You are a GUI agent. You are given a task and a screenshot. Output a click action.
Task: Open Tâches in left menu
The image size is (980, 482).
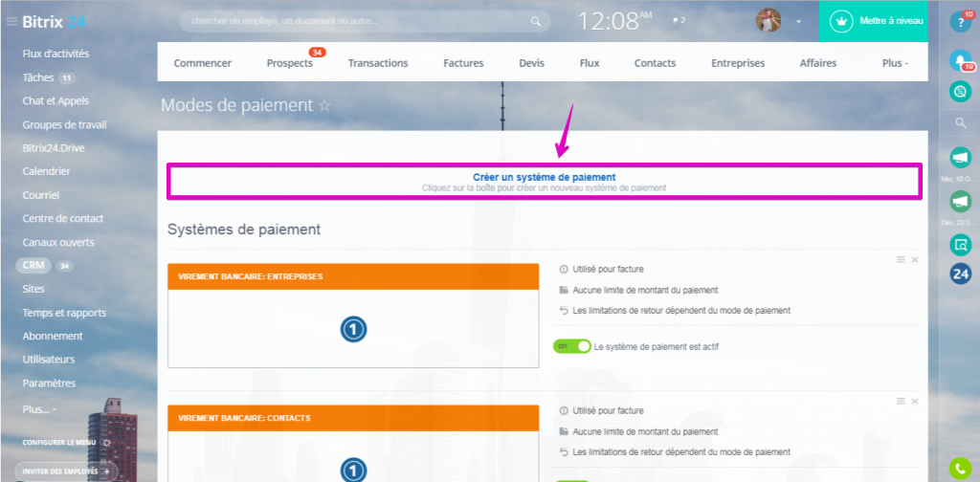[x=39, y=78]
